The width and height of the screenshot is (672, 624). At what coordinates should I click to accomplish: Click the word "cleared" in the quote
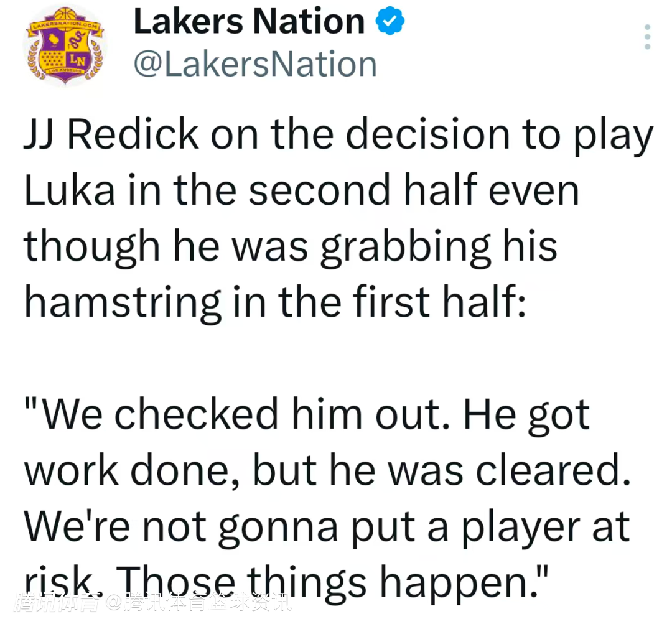pos(548,471)
